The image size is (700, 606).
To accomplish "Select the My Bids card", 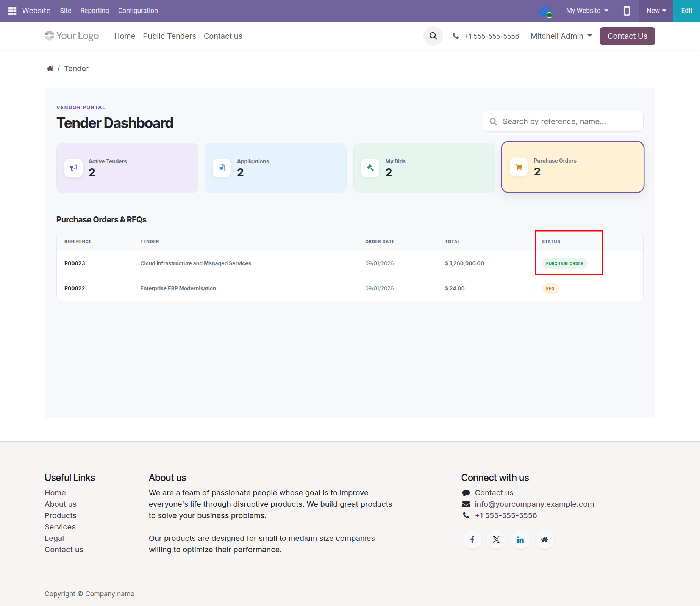I will point(424,168).
